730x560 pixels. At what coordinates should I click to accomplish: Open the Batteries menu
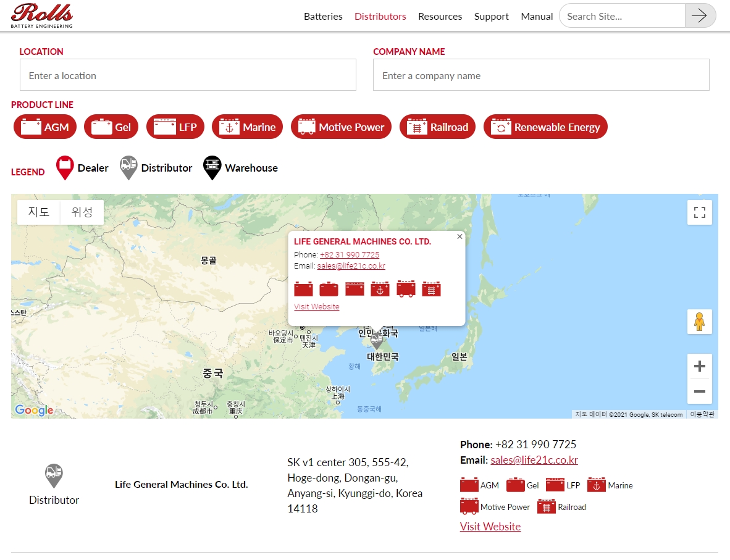[x=323, y=16]
